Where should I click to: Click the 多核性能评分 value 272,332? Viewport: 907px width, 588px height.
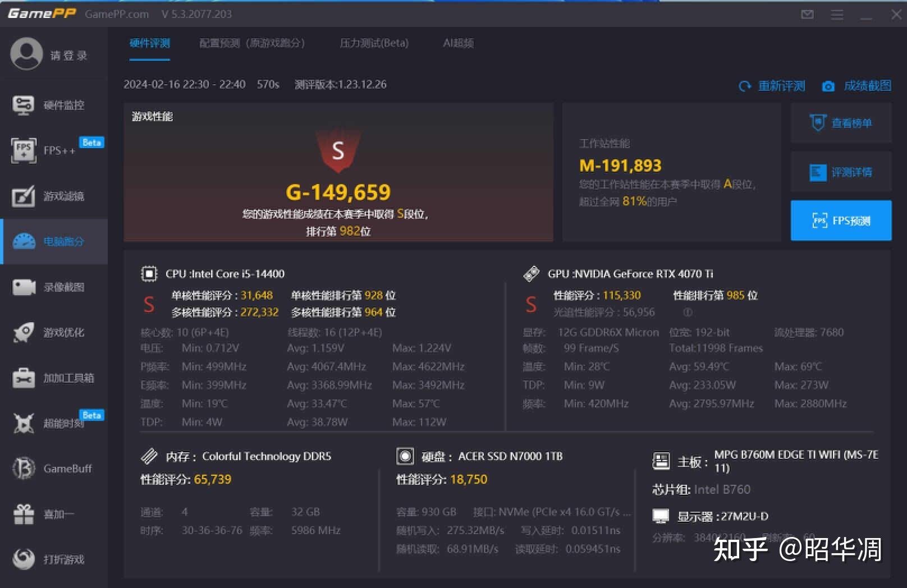pyautogui.click(x=259, y=312)
